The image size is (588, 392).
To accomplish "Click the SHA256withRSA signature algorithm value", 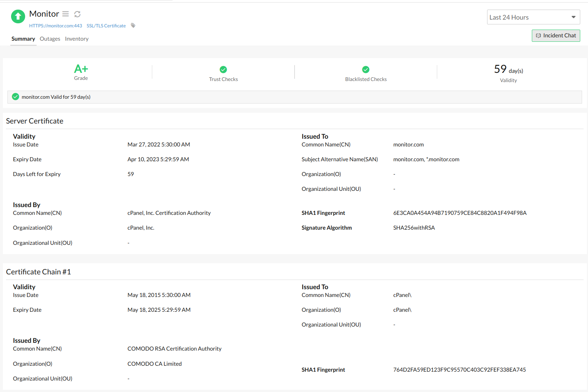I will [x=414, y=228].
